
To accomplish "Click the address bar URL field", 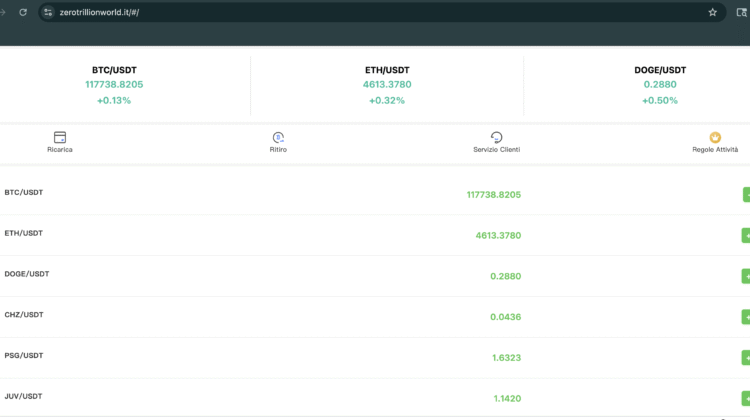I will click(300, 12).
